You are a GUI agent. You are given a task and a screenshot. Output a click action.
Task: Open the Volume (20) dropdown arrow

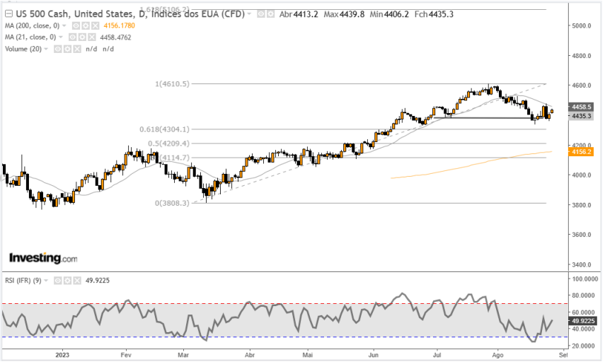pos(47,49)
